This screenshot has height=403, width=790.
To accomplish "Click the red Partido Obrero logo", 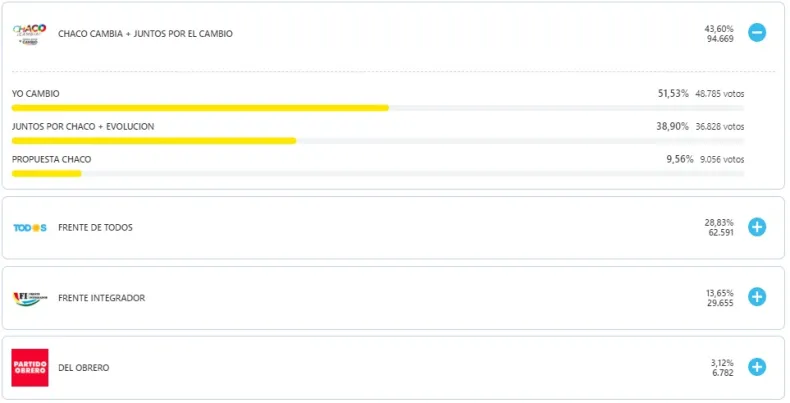I will [x=29, y=368].
